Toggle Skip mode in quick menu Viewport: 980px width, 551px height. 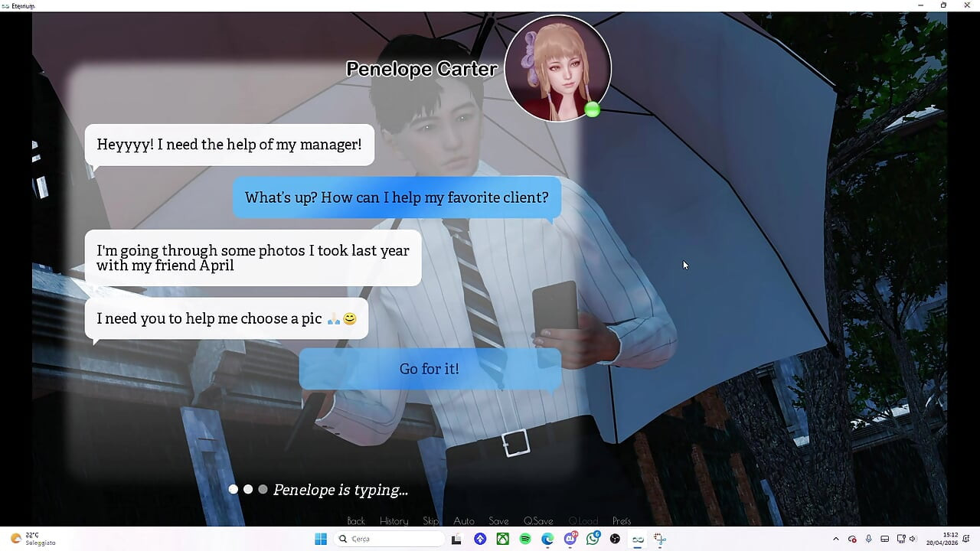pyautogui.click(x=431, y=521)
